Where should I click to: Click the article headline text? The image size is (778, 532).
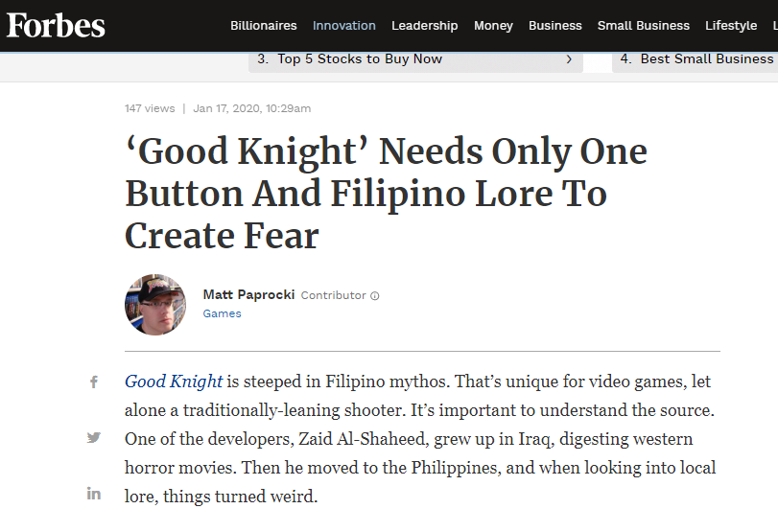coord(386,193)
